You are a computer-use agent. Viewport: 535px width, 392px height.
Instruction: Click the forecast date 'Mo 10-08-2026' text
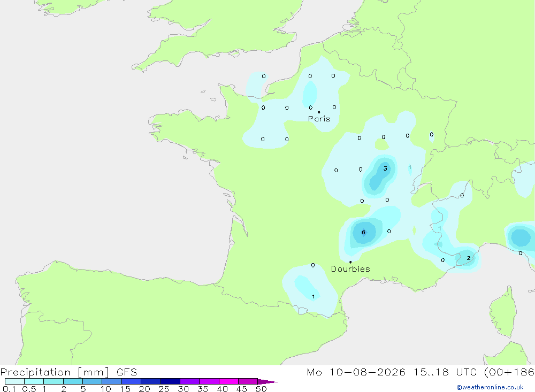(356, 372)
